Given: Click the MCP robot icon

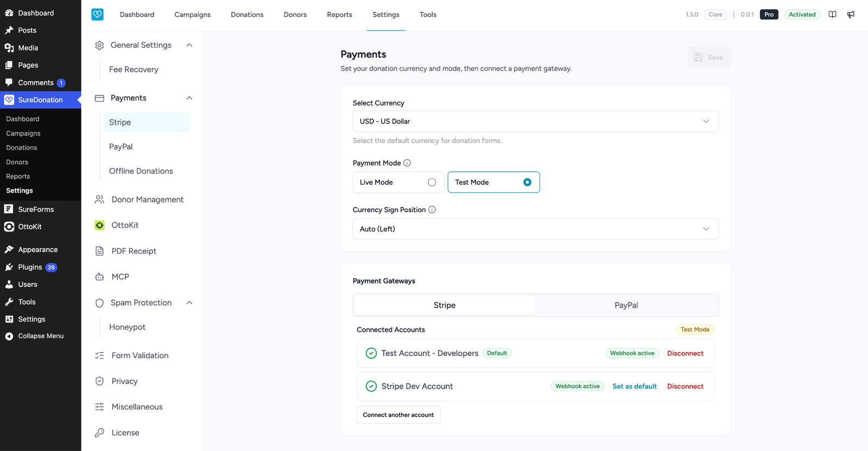Looking at the screenshot, I should [99, 277].
